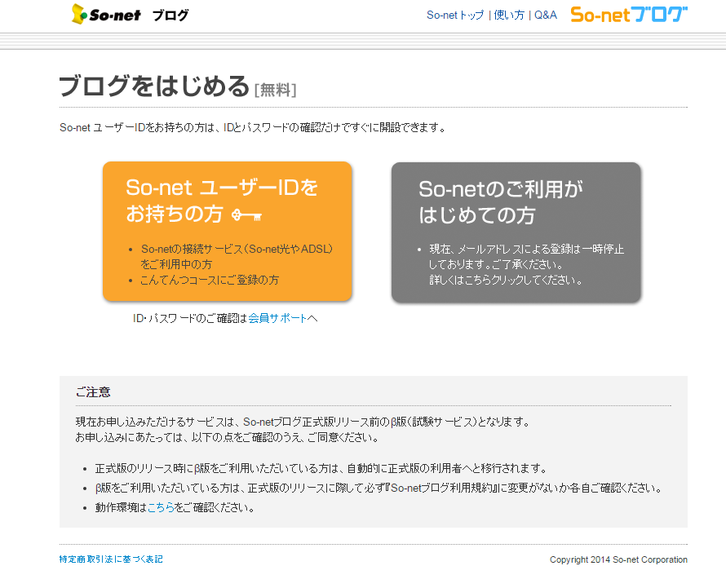Click the 詳しくはこちらクリックしてください text
Viewport: 726px width, 588px height.
coord(506,280)
